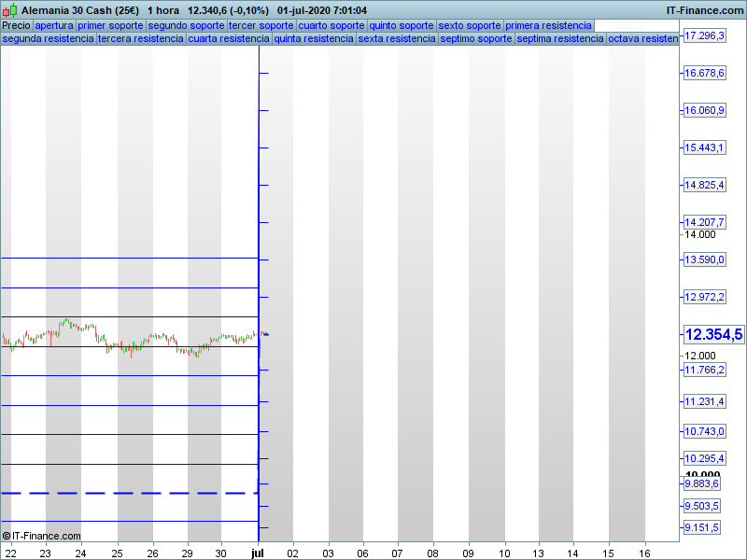Viewport: 747px width, 560px height.
Task: Select the septimo soporte tab
Action: pos(475,39)
